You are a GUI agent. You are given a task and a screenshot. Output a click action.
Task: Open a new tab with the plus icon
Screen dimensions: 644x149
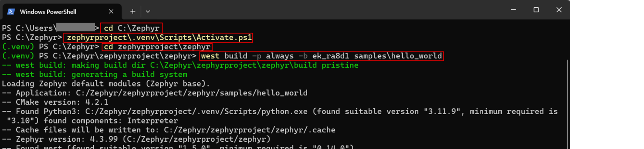click(133, 12)
